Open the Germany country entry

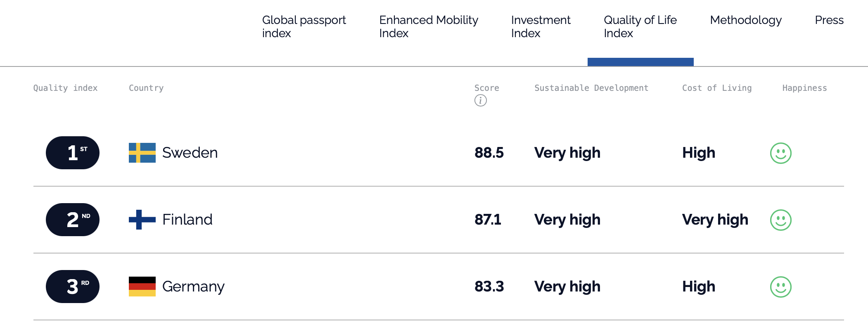pos(193,287)
